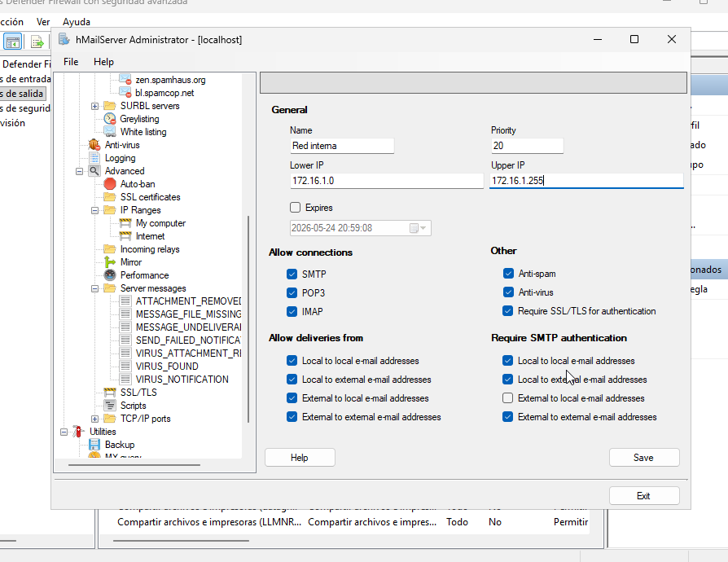Select Server messages folder icon

110,288
